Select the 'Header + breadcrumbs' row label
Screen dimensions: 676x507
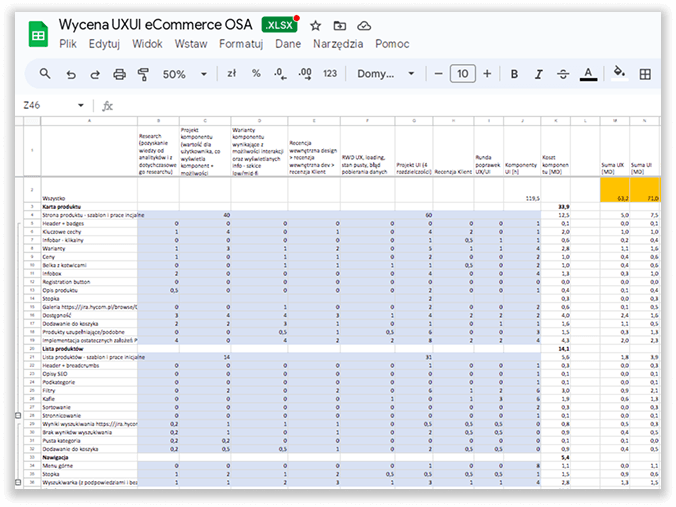pyautogui.click(x=89, y=366)
